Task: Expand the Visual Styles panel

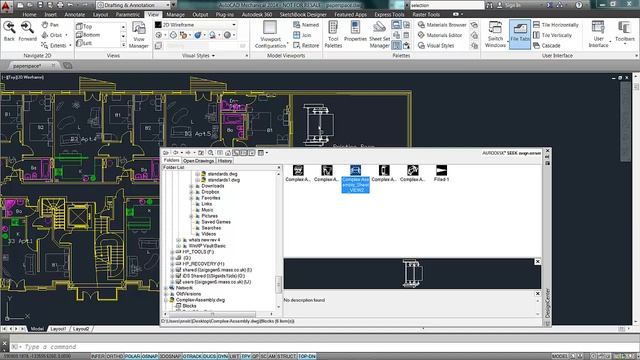Action: point(198,55)
